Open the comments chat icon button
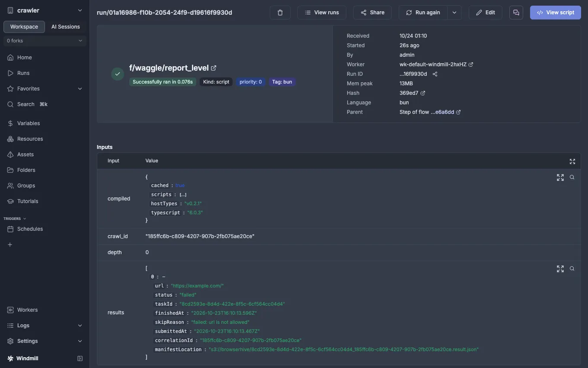The height and width of the screenshot is (368, 588). click(x=516, y=13)
